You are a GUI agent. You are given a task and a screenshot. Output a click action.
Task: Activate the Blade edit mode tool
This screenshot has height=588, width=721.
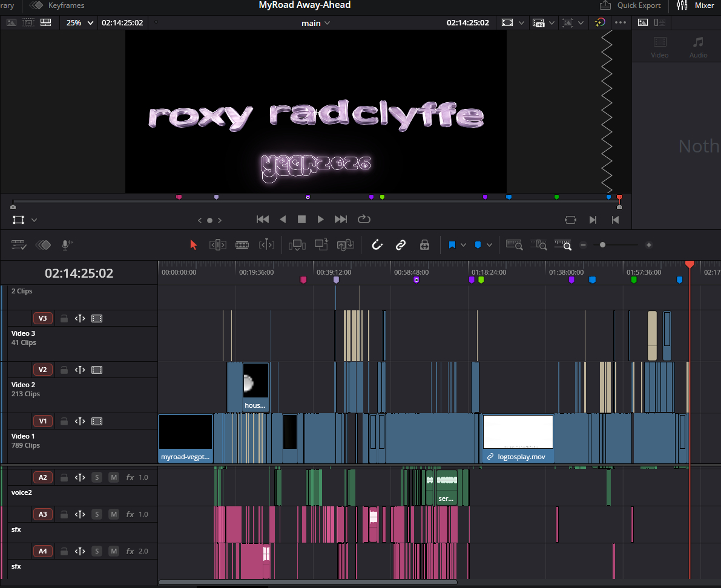coord(242,245)
